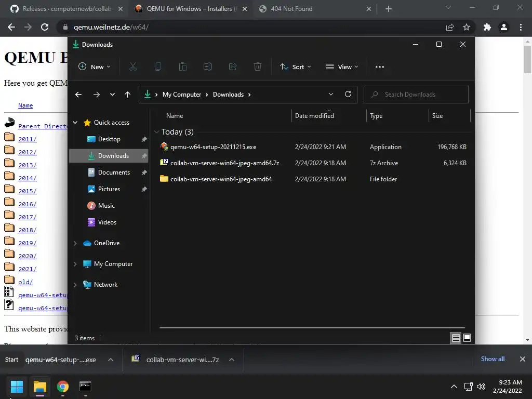Open the New item dropdown
This screenshot has width=532, height=399.
tap(95, 67)
